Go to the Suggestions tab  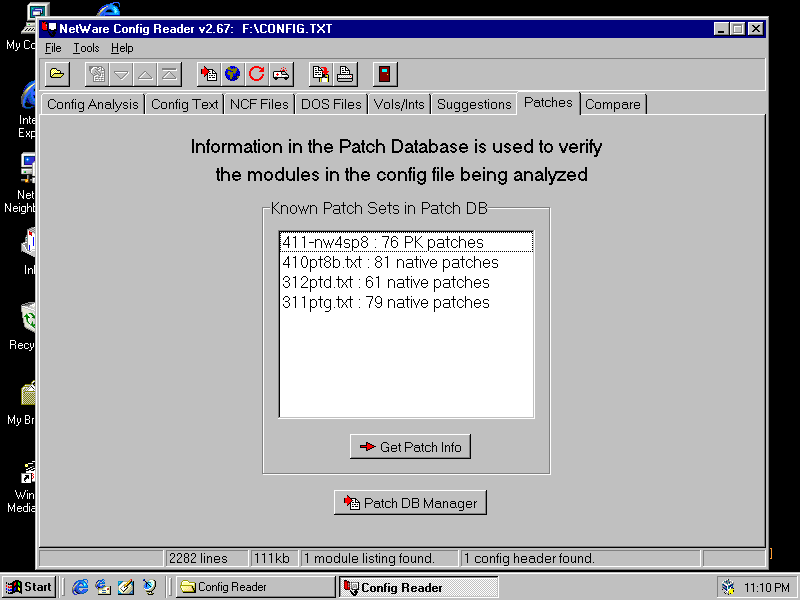[x=474, y=105]
